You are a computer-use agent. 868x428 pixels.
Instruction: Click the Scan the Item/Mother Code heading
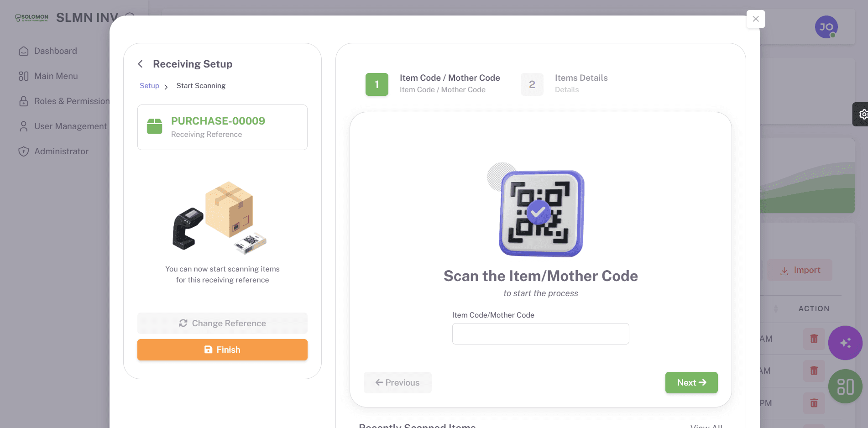(x=541, y=276)
